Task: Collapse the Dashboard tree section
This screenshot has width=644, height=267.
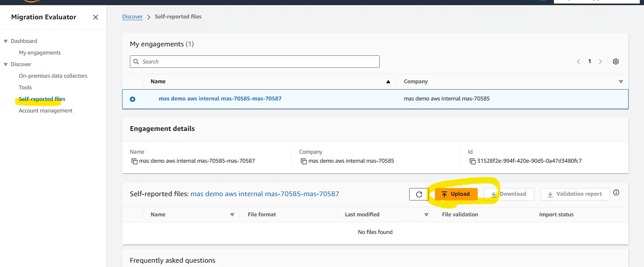Action: point(6,41)
